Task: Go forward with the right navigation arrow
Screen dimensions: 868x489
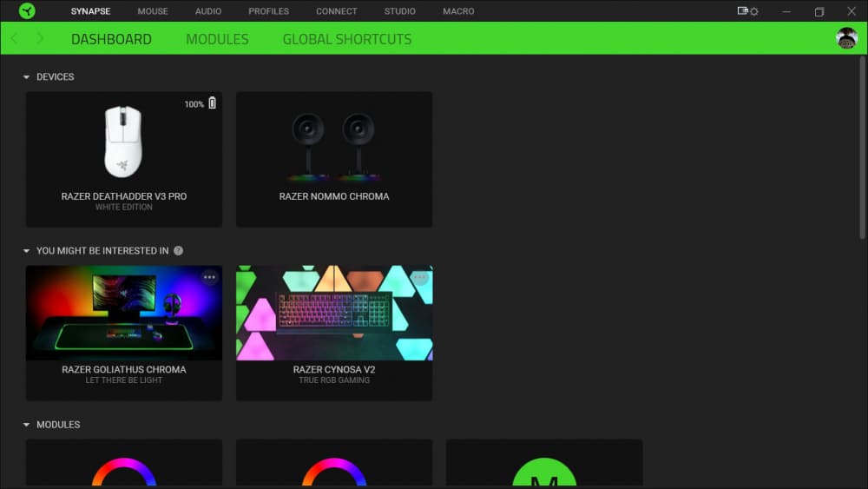Action: click(40, 39)
